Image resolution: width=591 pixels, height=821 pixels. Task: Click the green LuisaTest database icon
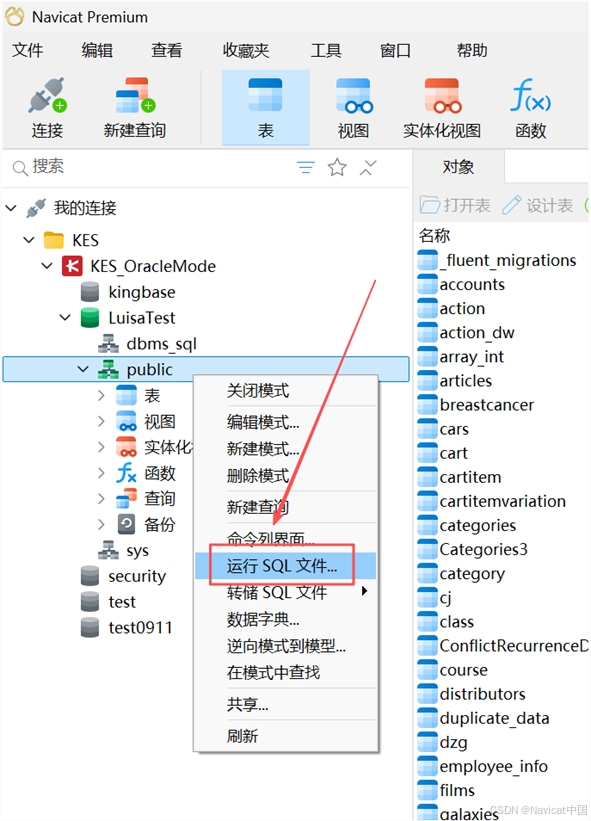point(90,318)
